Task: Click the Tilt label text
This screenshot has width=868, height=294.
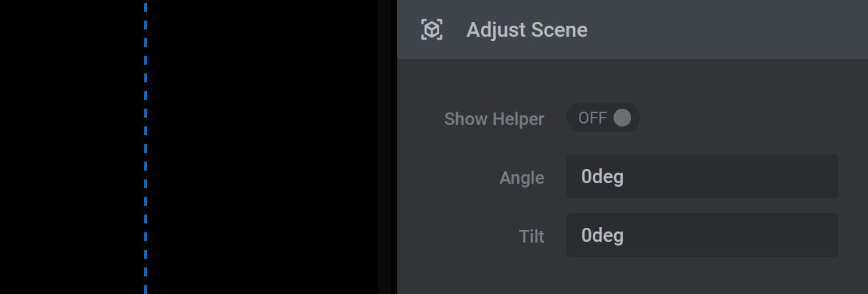Action: (531, 237)
